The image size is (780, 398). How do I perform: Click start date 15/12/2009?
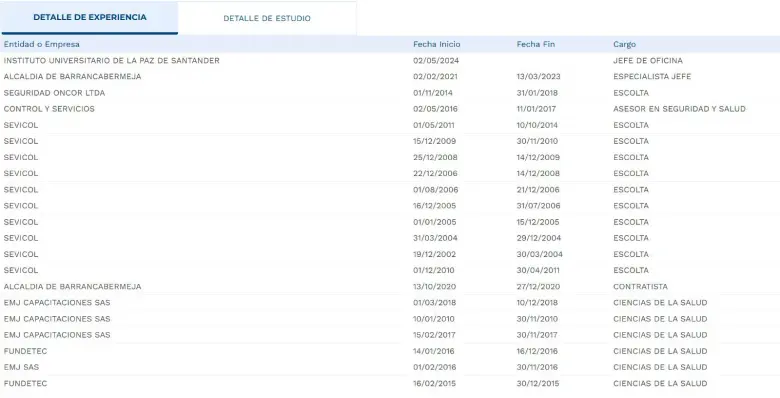[434, 141]
